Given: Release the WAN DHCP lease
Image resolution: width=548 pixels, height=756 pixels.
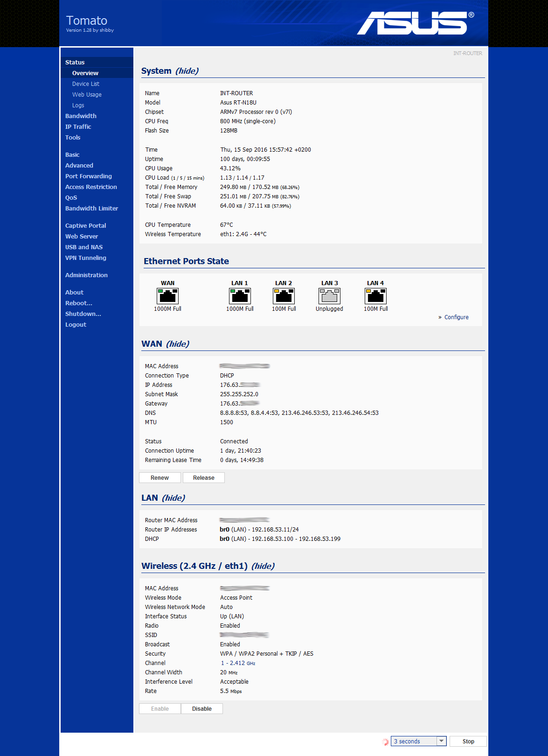Looking at the screenshot, I should point(204,478).
